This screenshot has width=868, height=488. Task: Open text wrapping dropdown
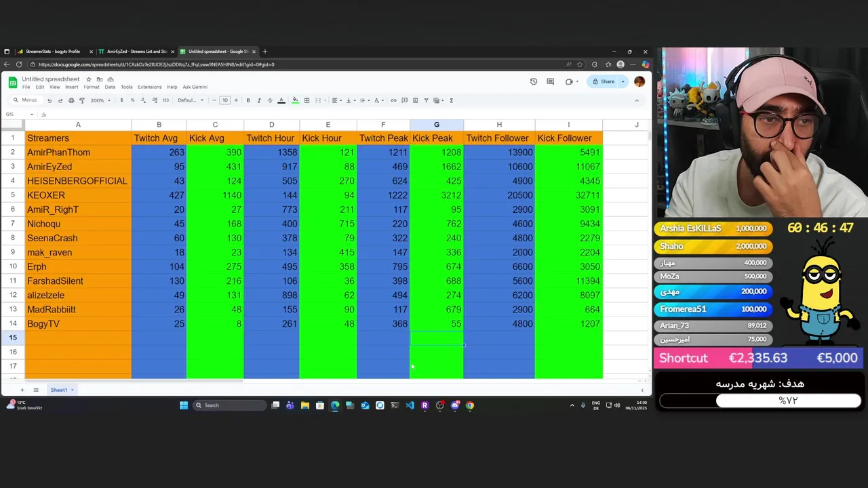click(x=364, y=100)
